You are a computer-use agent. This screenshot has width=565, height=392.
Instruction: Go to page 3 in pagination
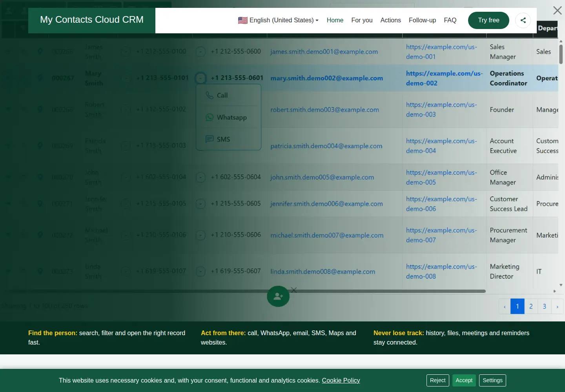tap(544, 307)
